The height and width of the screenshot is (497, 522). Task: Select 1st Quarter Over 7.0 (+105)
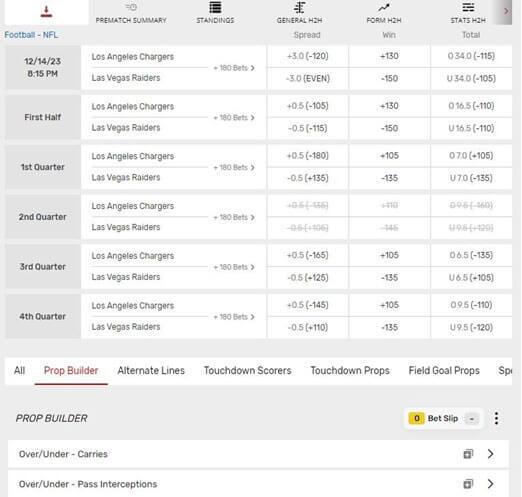(471, 156)
